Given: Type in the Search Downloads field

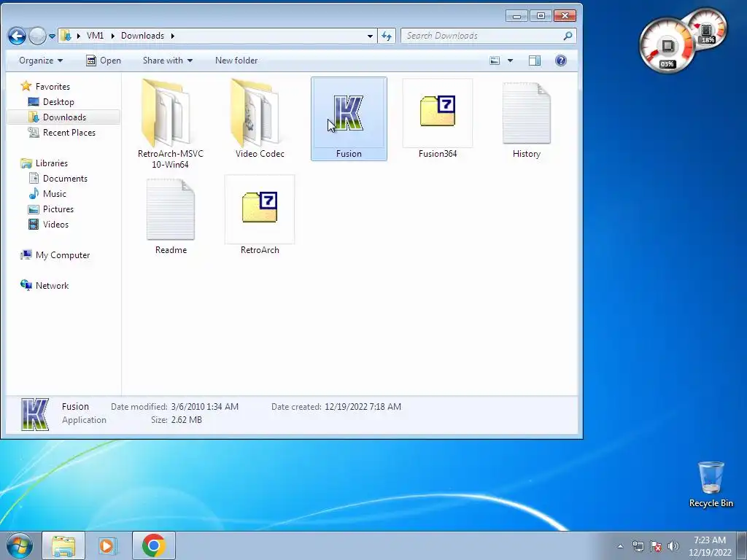Looking at the screenshot, I should 482,36.
